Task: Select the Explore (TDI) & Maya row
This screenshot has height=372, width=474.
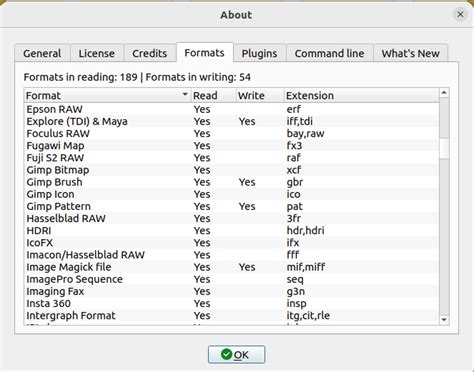Action: 232,121
